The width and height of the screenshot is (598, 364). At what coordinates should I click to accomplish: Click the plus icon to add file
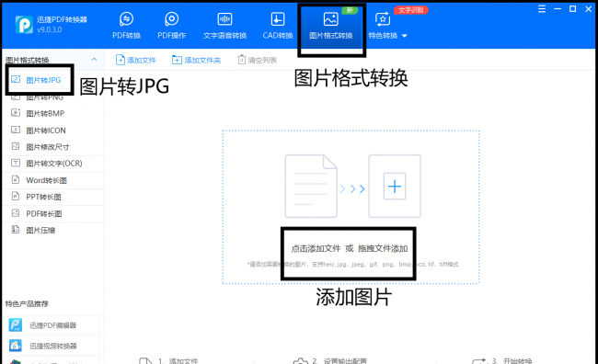point(395,186)
